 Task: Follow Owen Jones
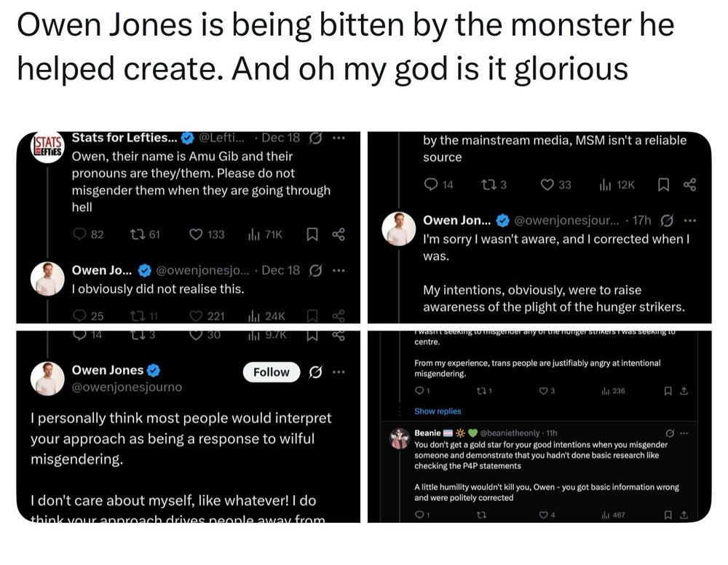(x=271, y=372)
